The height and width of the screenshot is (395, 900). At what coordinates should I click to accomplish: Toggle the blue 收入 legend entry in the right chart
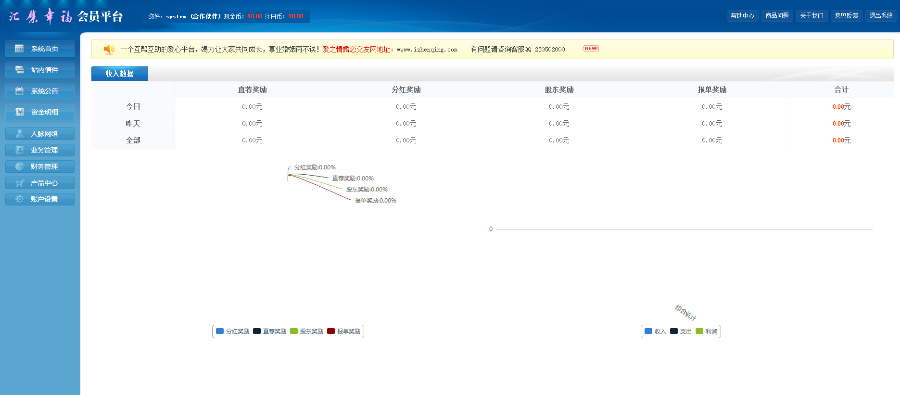655,331
